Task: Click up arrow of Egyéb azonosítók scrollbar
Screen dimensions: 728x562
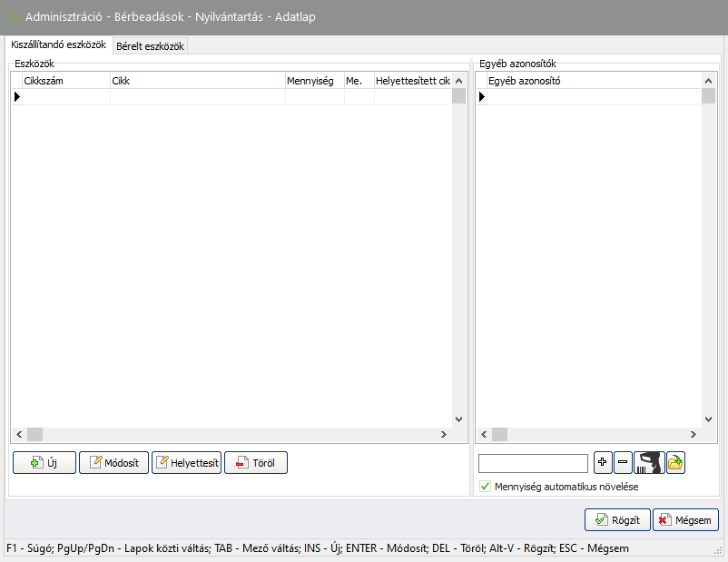Action: click(x=708, y=81)
